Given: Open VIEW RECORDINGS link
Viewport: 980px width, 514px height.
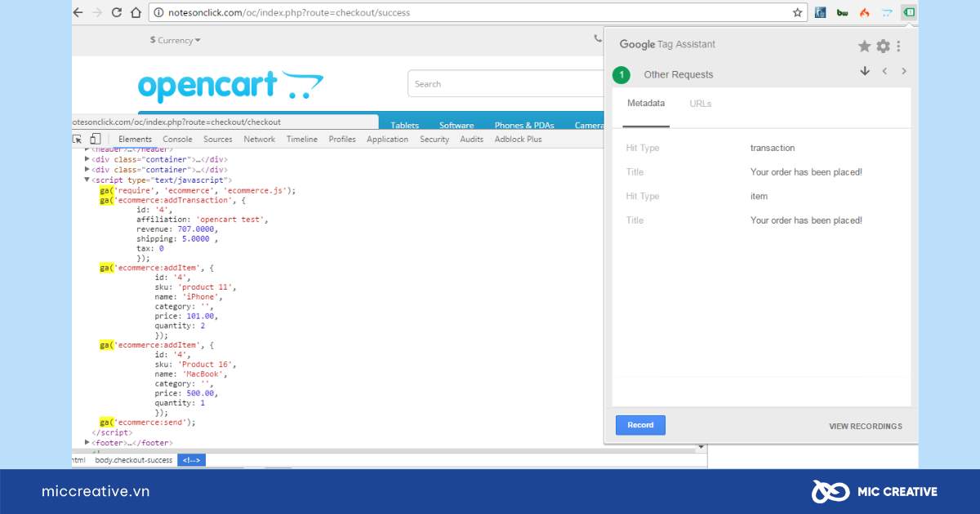Looking at the screenshot, I should pyautogui.click(x=866, y=426).
